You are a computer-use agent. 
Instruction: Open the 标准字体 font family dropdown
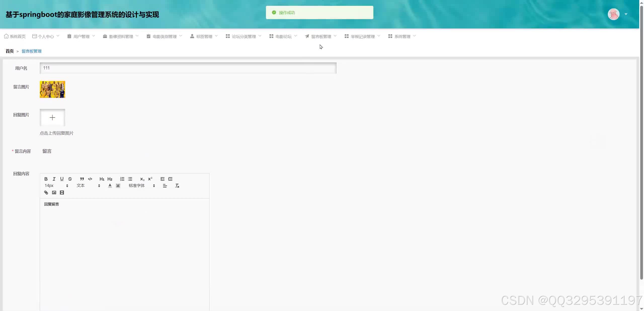[142, 186]
